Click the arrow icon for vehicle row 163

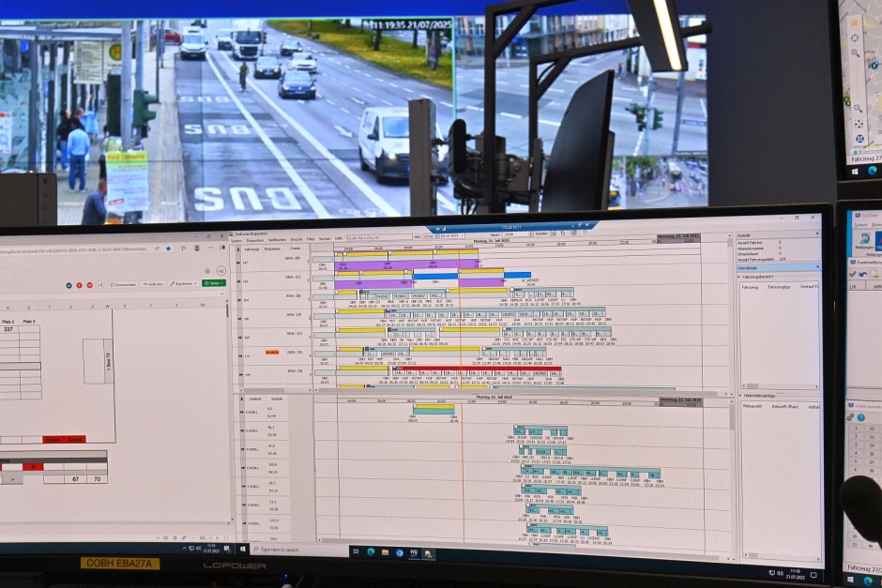(x=240, y=338)
